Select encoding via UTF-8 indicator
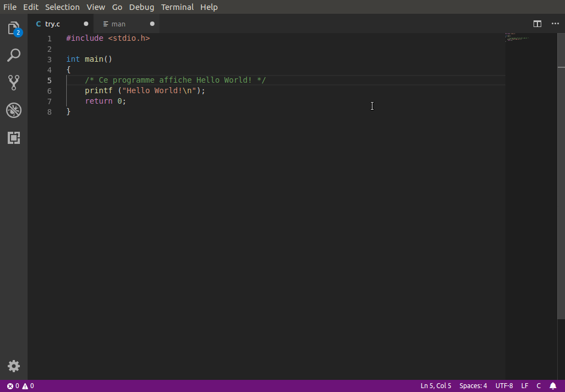Image resolution: width=565 pixels, height=392 pixels. [504, 386]
